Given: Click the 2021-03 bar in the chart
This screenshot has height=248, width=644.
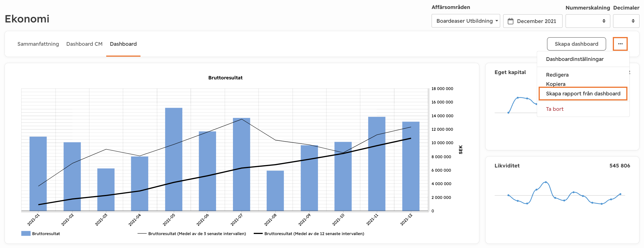Looking at the screenshot, I should (x=106, y=189).
